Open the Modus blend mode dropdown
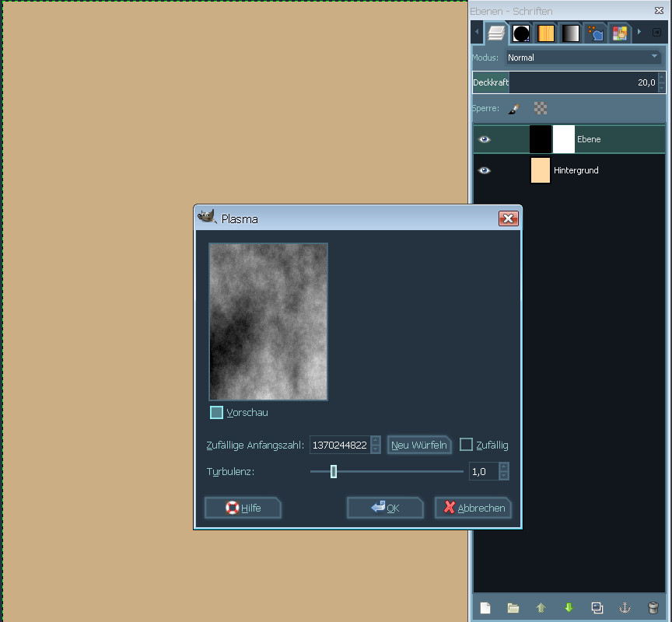The width and height of the screenshot is (672, 622). click(x=583, y=58)
